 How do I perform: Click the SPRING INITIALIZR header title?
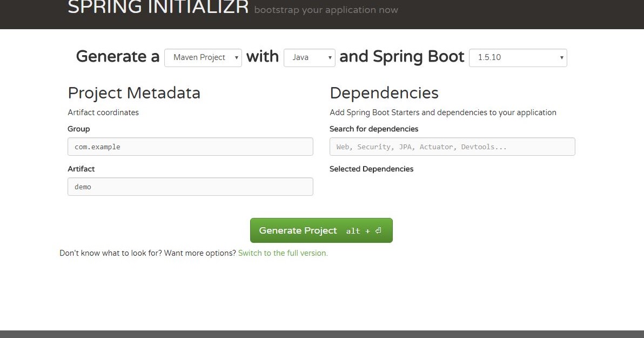(x=158, y=8)
